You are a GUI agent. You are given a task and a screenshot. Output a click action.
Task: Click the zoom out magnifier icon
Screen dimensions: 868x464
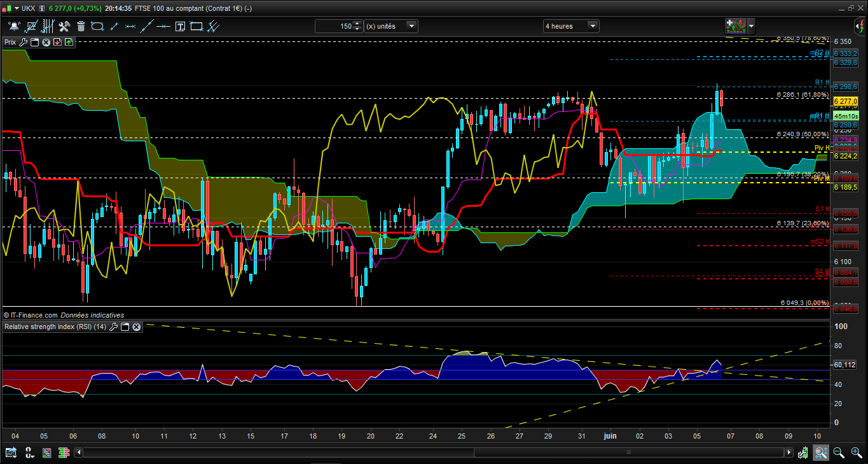tap(839, 453)
